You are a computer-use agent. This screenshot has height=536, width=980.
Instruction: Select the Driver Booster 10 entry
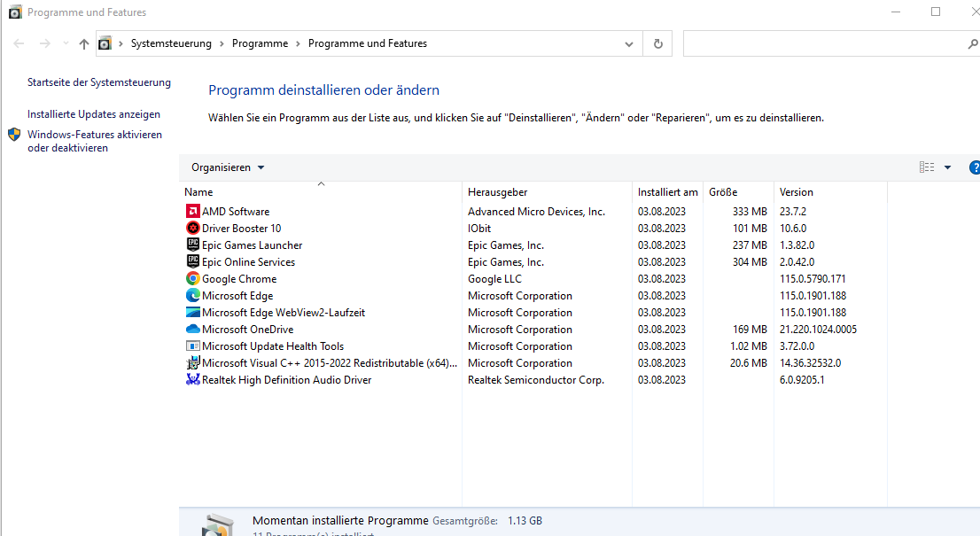click(241, 228)
